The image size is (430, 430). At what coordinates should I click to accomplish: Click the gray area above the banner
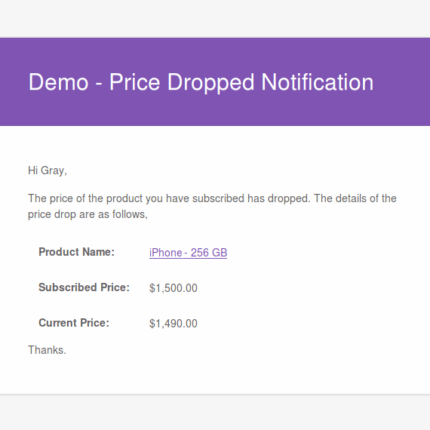(215, 18)
